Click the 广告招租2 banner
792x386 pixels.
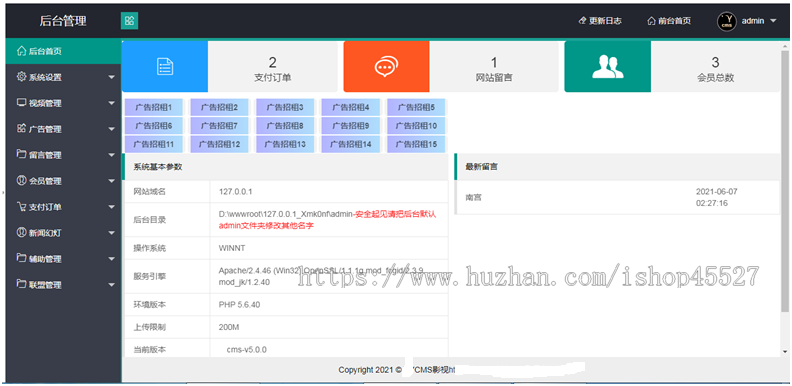tap(219, 107)
